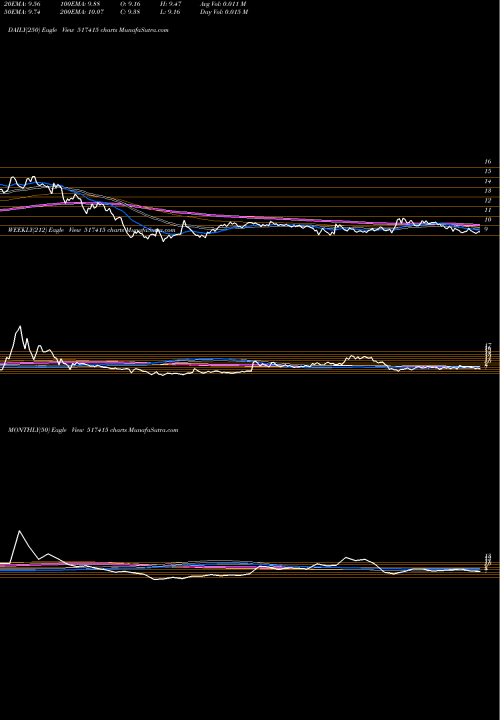Viewport: 500px width, 720px height.
Task: Click the 100EMA: 9.88 reading
Action: pos(80,4)
